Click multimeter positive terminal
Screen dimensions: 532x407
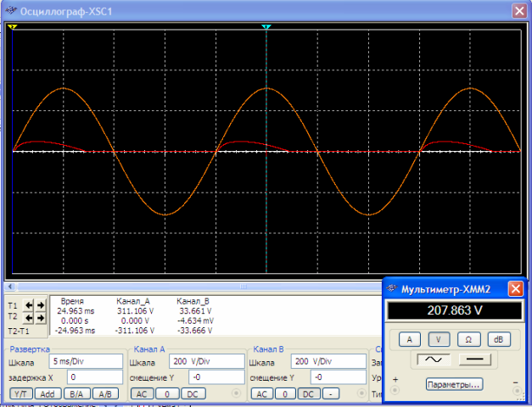(395, 390)
